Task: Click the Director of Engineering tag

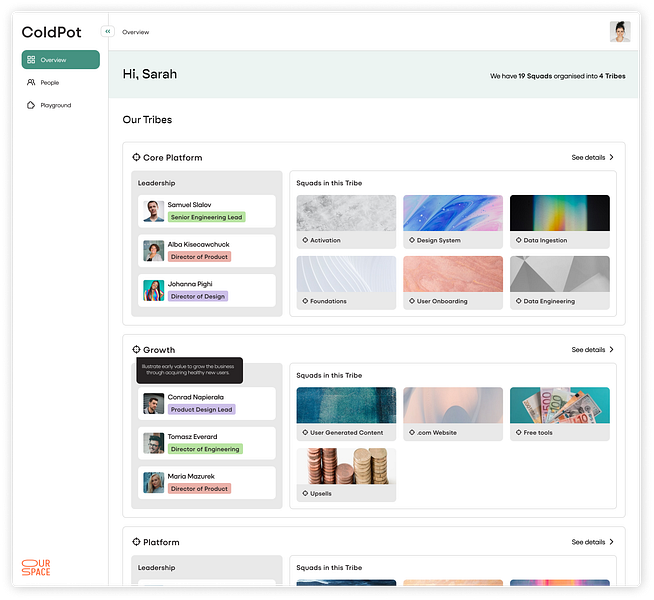Action: tap(205, 449)
